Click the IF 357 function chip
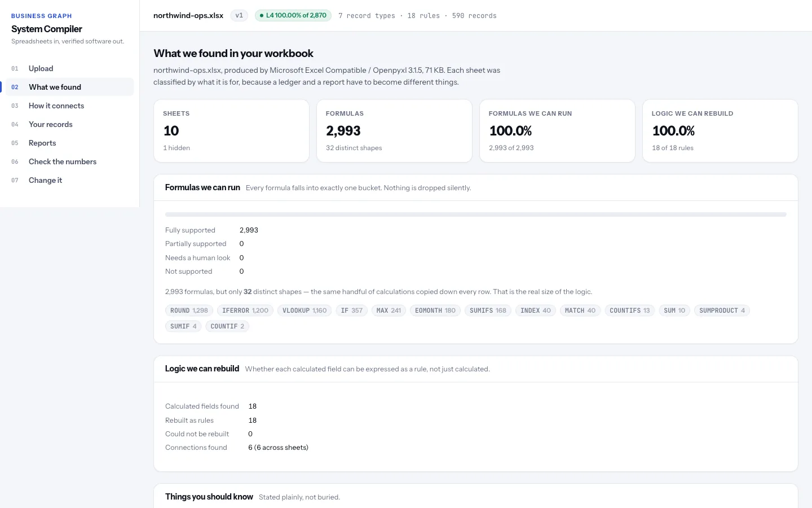Screen dimensions: 812x508 coord(352,310)
